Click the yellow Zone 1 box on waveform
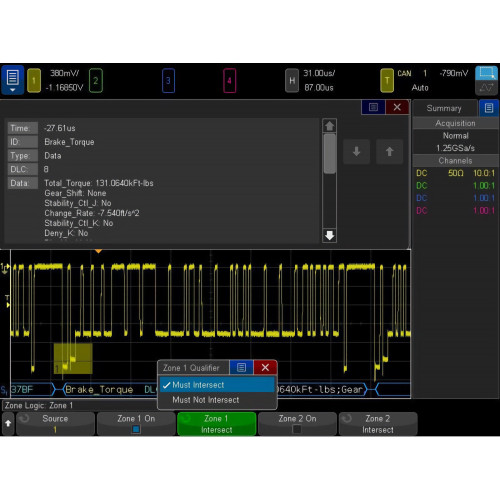Screen dimensions: 500x500 [73, 359]
